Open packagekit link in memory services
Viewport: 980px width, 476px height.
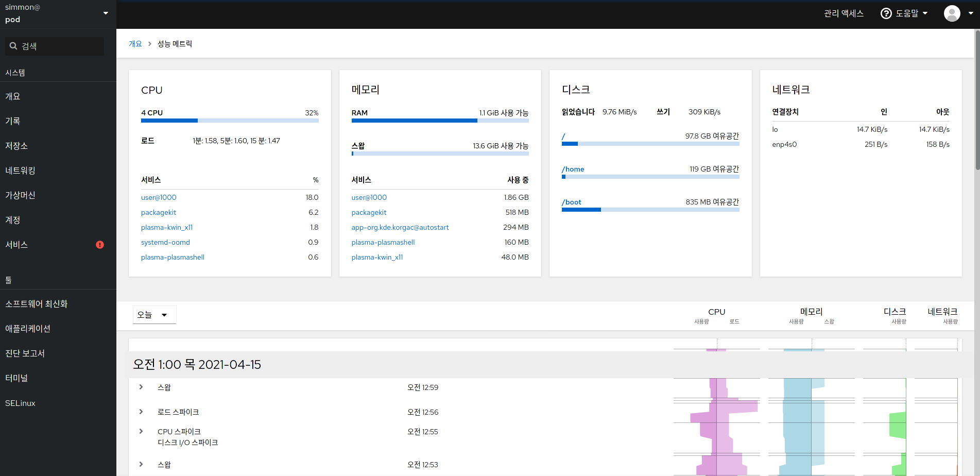369,212
